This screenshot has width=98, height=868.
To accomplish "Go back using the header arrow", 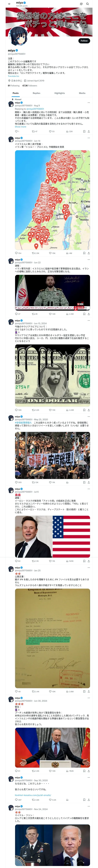I will pyautogui.click(x=9, y=4).
